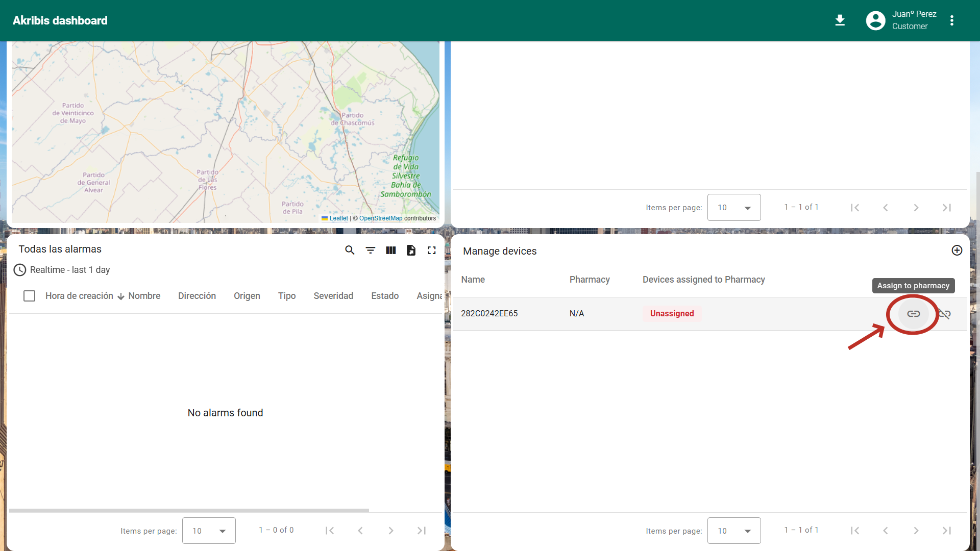This screenshot has width=980, height=551.
Task: Open the Juan Perez user profile avatar
Action: (x=875, y=20)
